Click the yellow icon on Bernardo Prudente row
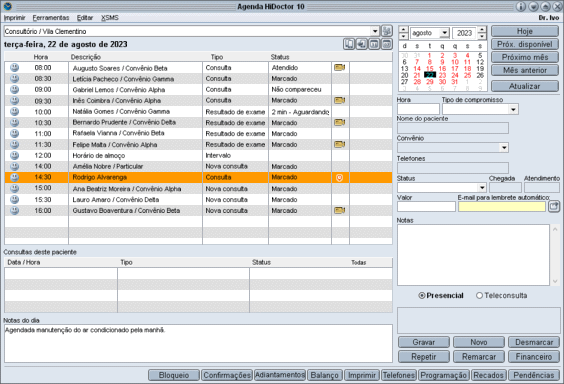This screenshot has width=564, height=384. (340, 123)
